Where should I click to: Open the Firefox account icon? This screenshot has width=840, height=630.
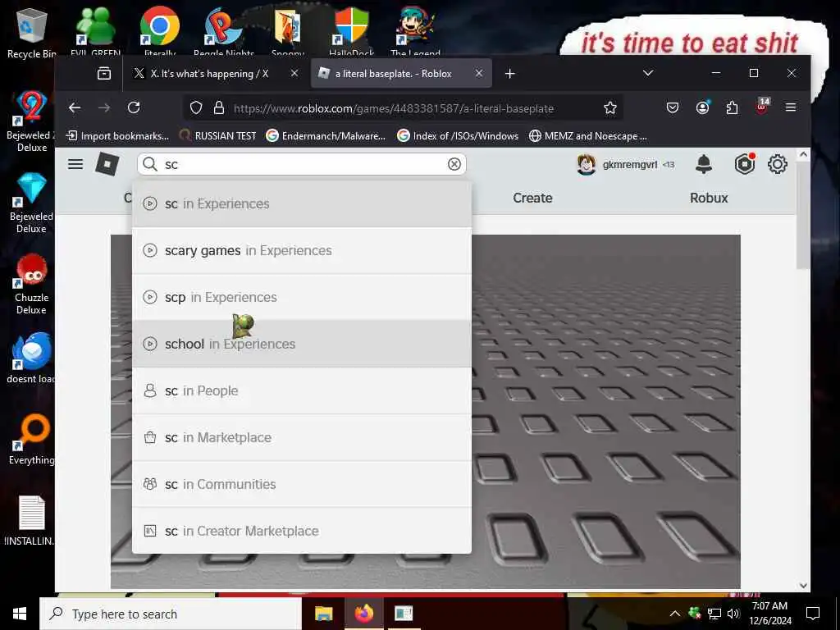(702, 107)
